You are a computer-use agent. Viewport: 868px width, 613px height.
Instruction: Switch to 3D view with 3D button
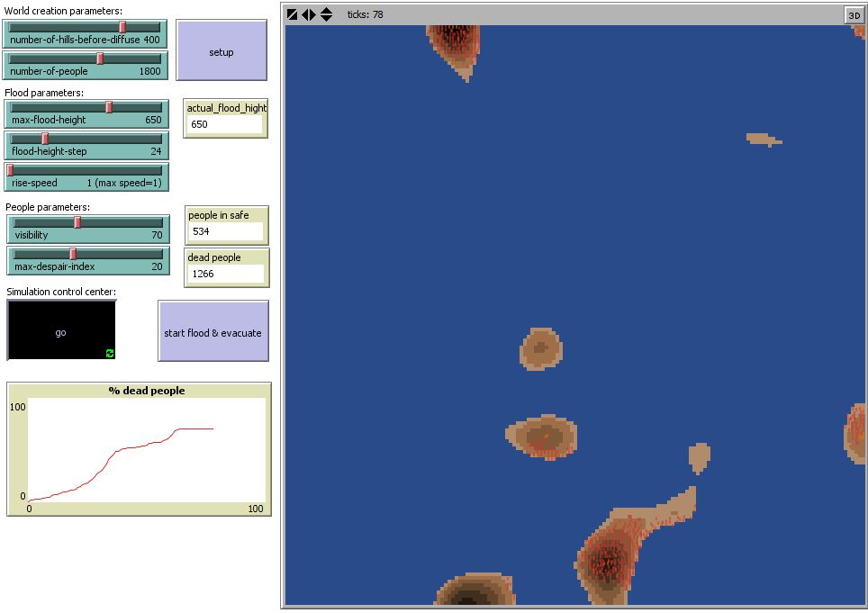[x=853, y=15]
